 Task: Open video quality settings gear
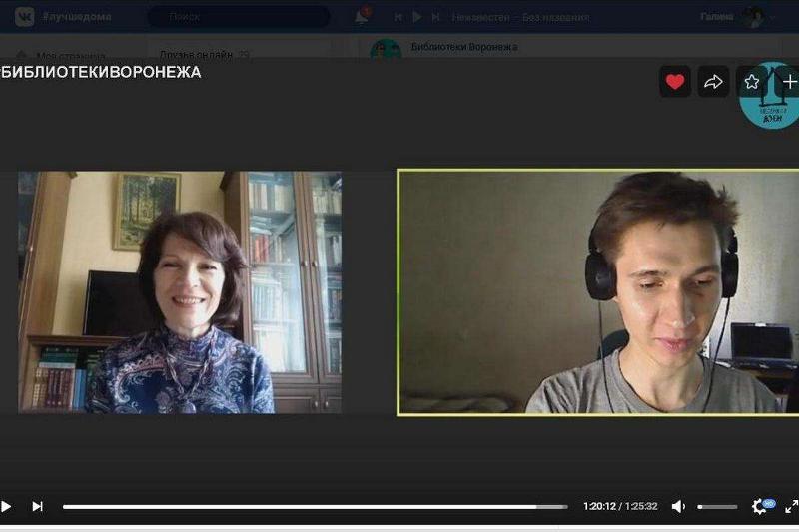[759, 506]
